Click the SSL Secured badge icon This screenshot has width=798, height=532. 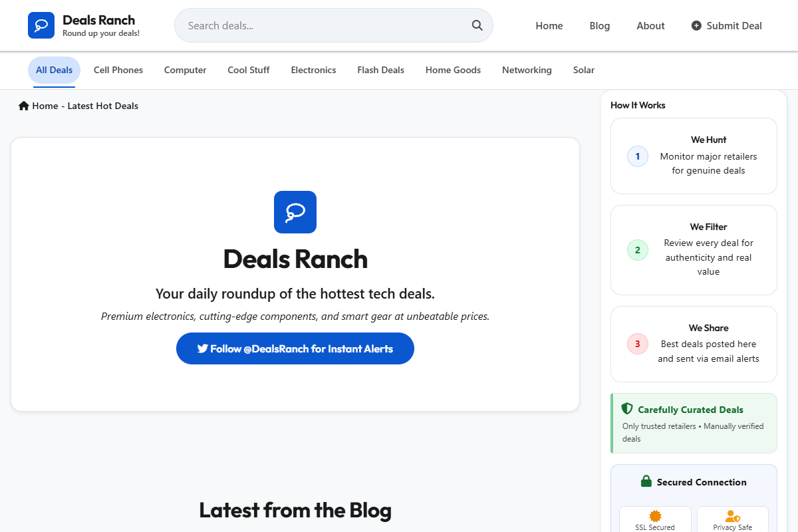[x=656, y=516]
